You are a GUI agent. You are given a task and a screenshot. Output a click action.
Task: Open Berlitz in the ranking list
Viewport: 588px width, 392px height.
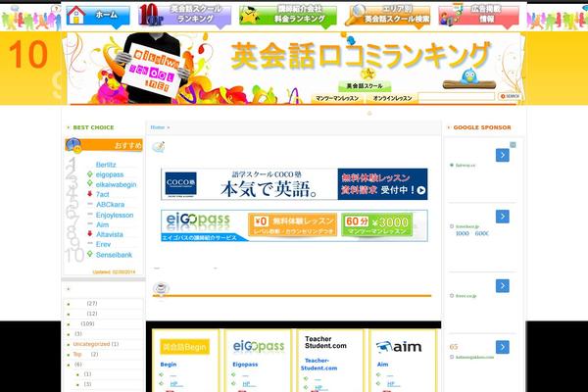coord(106,165)
